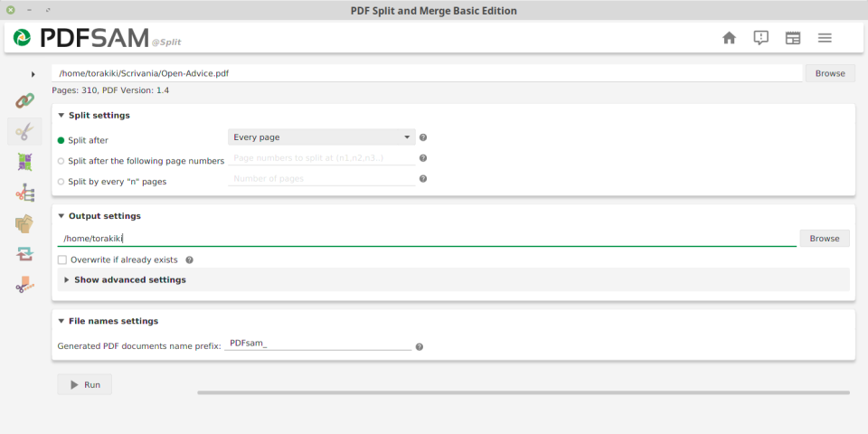Open the Alternate Mix purple-green icon

tap(24, 162)
